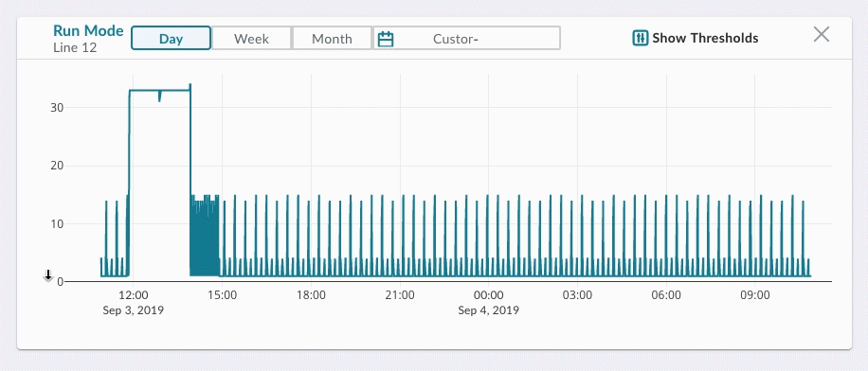
Task: Click the 21:00 x-axis label
Action: pyautogui.click(x=400, y=295)
